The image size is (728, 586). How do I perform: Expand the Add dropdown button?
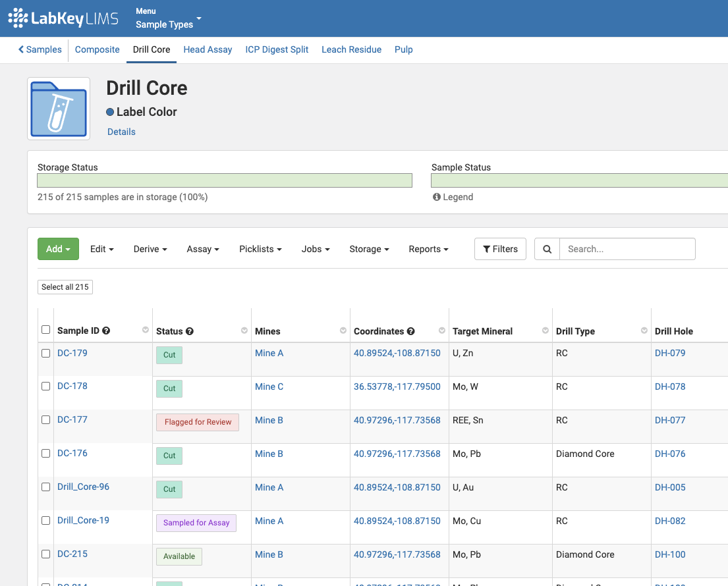point(58,249)
